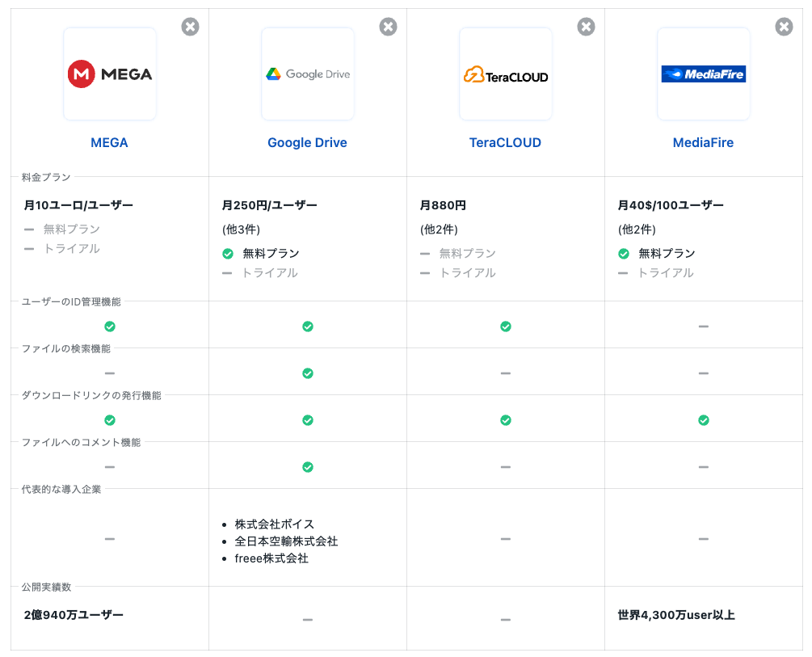Close the TeraCLOUD comparison column
Viewport: 812px width, 657px height.
[x=586, y=27]
